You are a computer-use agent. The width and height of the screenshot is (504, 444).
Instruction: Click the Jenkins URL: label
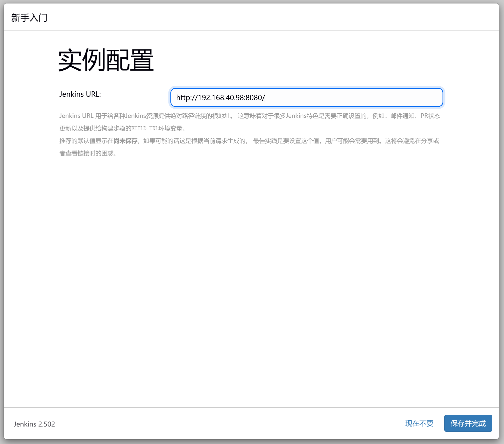tap(80, 94)
